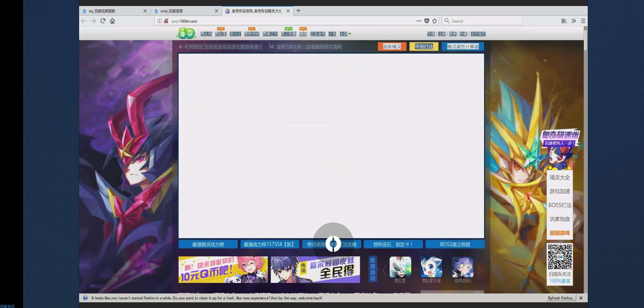This screenshot has width=644, height=308.
Task: Click the orange 最新精灵 button
Action: pyautogui.click(x=392, y=46)
